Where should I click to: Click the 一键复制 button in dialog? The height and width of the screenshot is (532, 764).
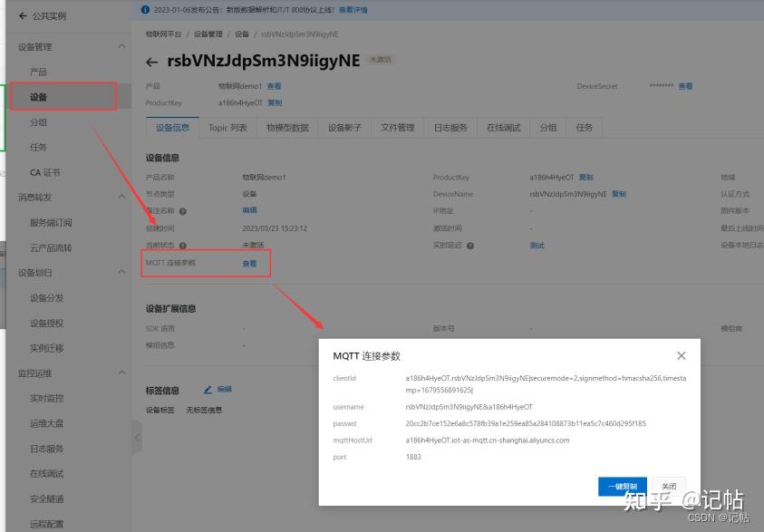tap(623, 486)
